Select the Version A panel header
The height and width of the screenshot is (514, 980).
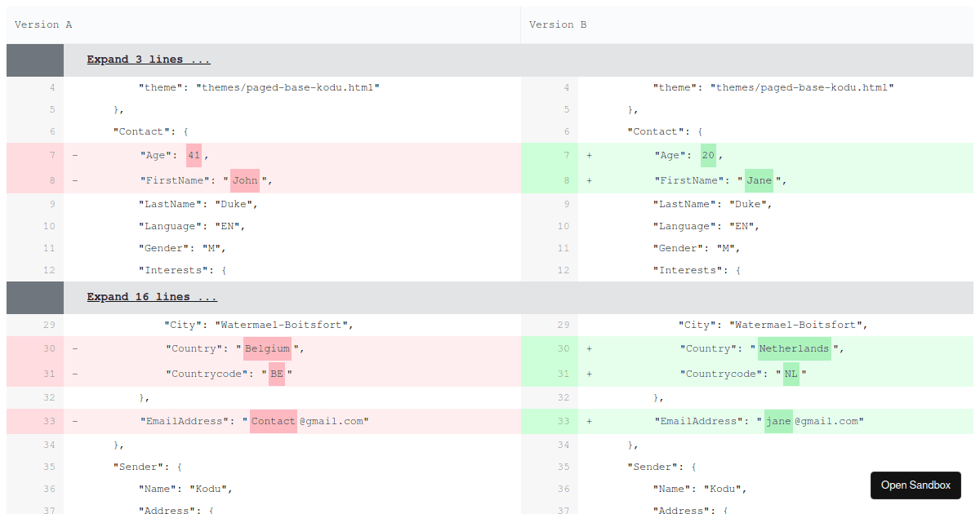42,24
